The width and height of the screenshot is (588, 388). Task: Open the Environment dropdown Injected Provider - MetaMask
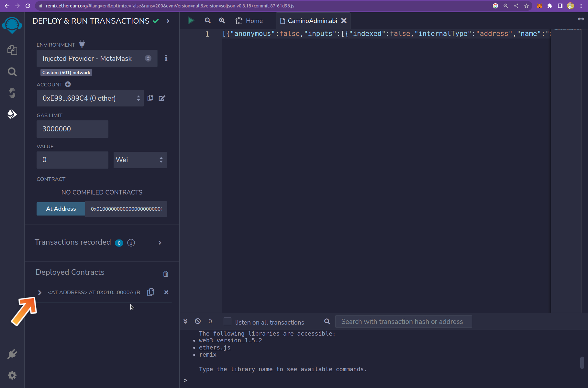pyautogui.click(x=97, y=59)
